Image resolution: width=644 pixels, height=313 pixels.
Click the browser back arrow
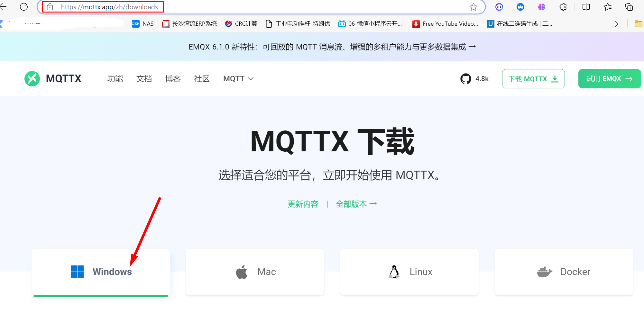[3, 6]
